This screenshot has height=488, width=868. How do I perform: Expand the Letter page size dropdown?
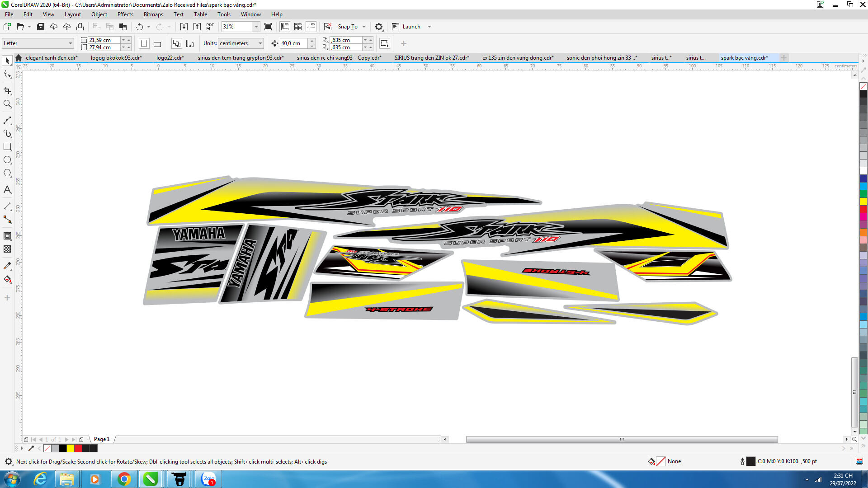(x=71, y=43)
